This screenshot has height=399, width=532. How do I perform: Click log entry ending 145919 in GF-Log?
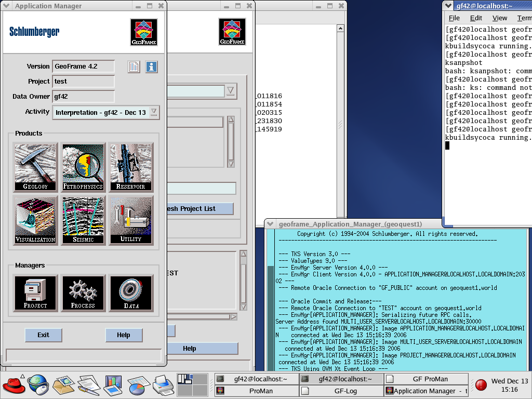pos(270,129)
